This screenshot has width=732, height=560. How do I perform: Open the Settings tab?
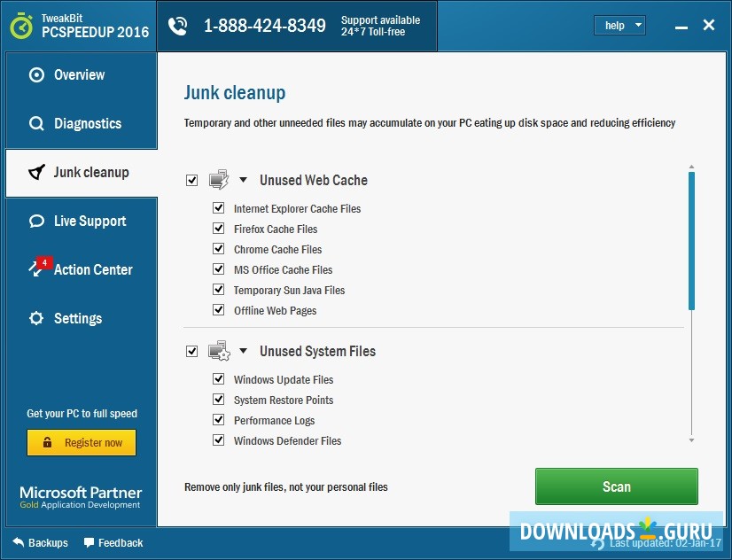pos(82,318)
